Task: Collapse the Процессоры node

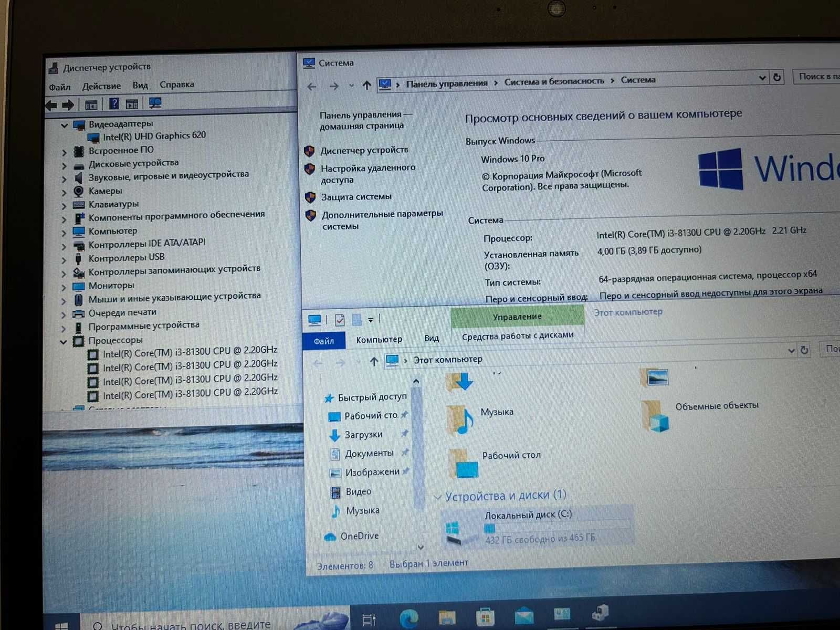Action: click(64, 342)
